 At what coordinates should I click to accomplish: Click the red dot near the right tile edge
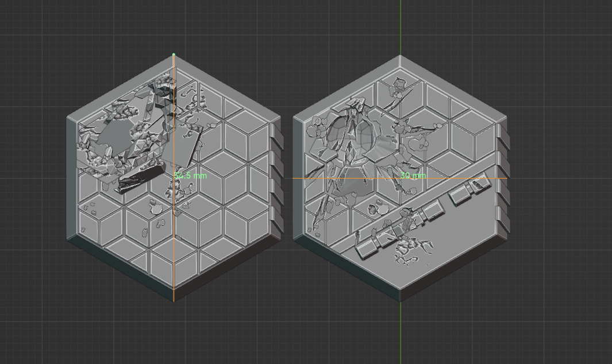click(x=318, y=158)
